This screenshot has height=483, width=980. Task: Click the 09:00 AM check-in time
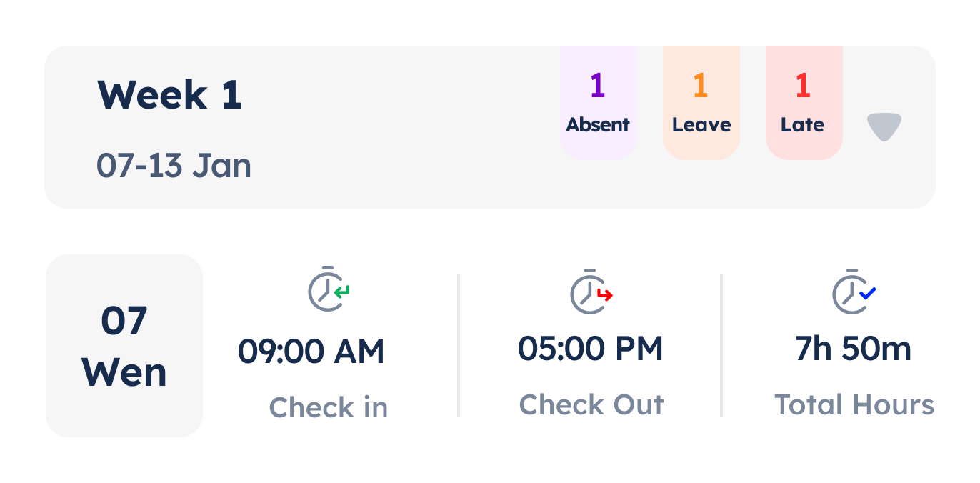[311, 352]
